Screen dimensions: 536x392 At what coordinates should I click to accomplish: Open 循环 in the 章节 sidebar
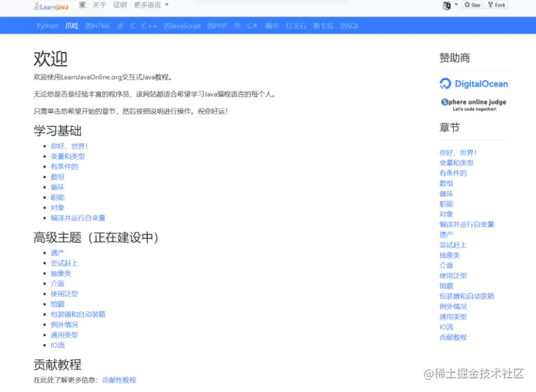click(446, 194)
